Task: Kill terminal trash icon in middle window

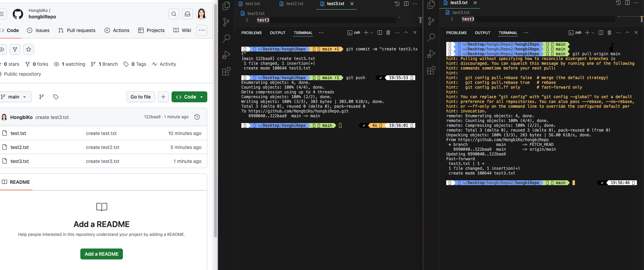Action: 388,33
